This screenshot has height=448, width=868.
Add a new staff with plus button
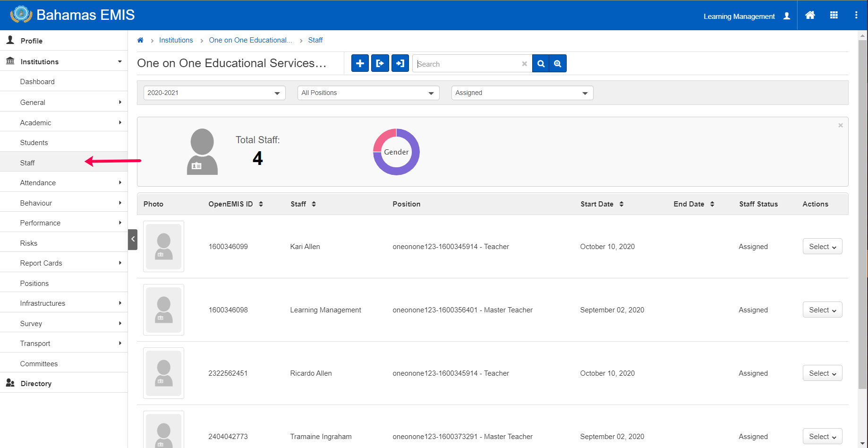[360, 63]
